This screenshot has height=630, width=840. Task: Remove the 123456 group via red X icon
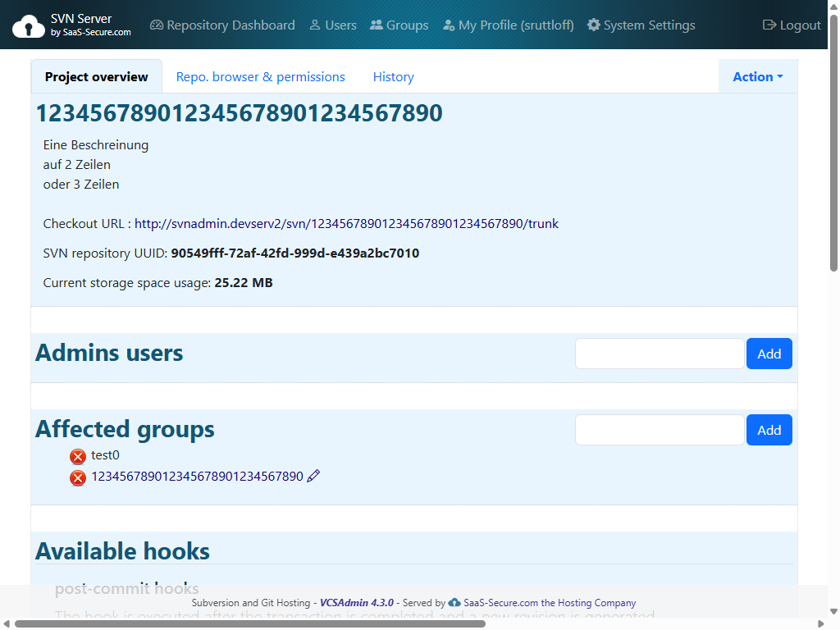pyautogui.click(x=78, y=477)
